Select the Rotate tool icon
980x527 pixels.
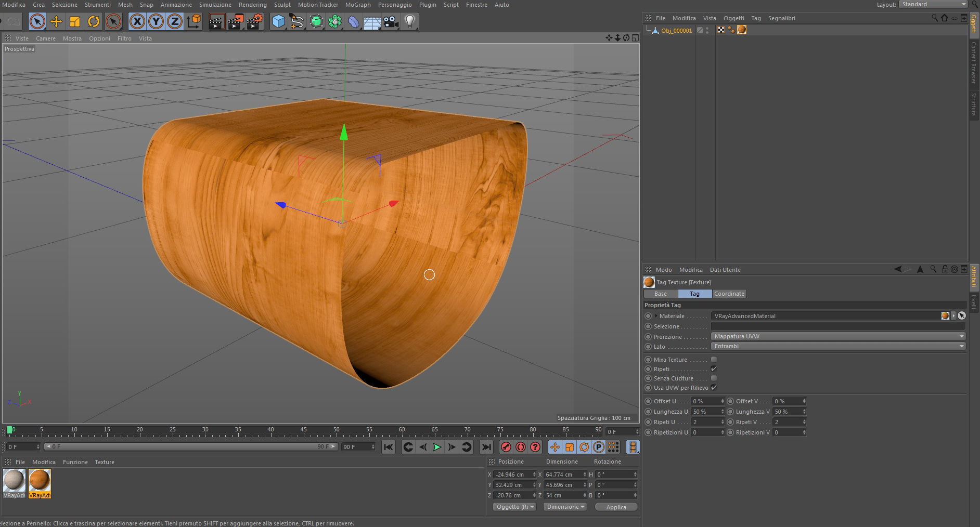94,21
